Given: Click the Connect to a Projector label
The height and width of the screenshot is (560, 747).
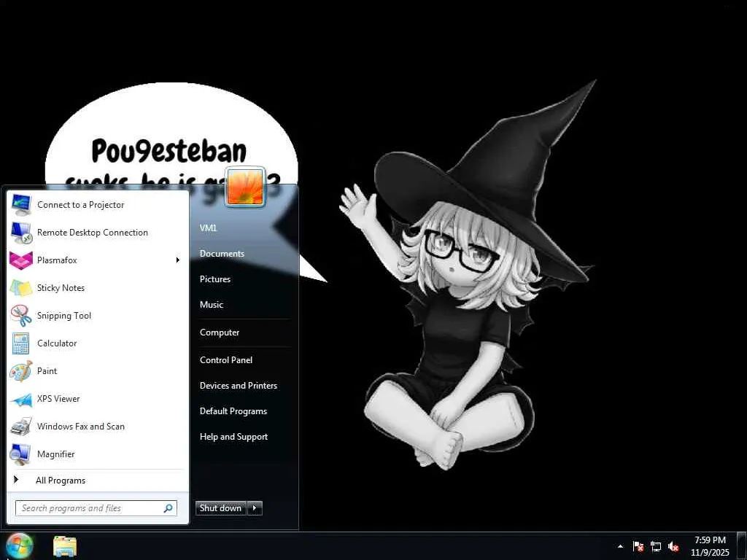Looking at the screenshot, I should point(81,205).
